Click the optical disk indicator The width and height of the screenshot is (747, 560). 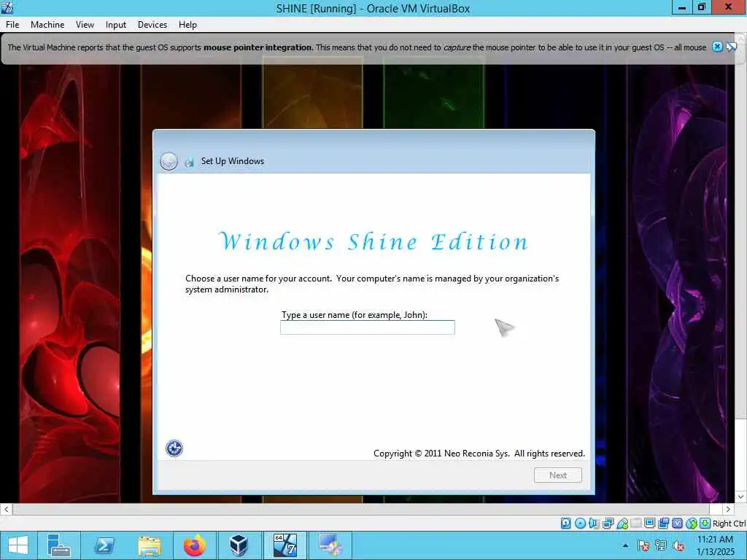pyautogui.click(x=580, y=524)
